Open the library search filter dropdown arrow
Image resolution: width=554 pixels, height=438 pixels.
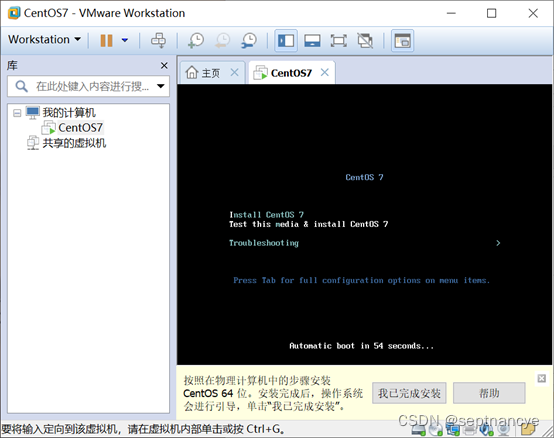[x=161, y=86]
